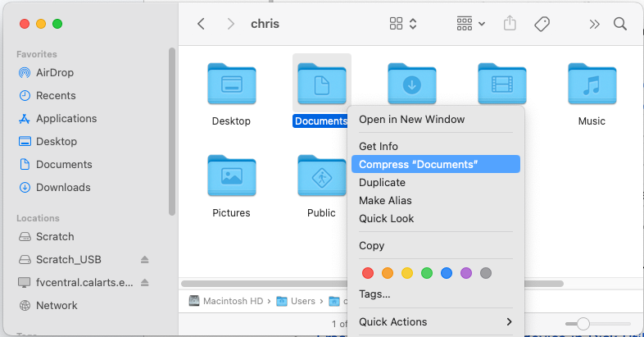Close the Finder window with red button
Image resolution: width=644 pixels, height=337 pixels.
(x=25, y=24)
